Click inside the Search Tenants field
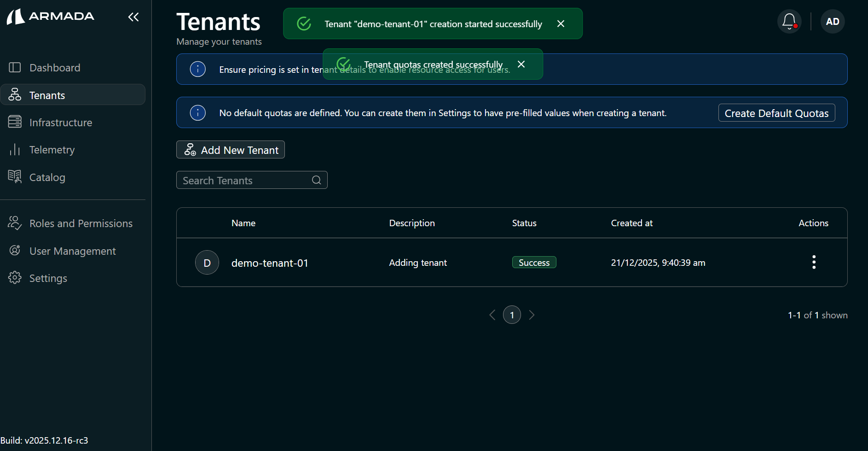The image size is (868, 451). coord(239,180)
